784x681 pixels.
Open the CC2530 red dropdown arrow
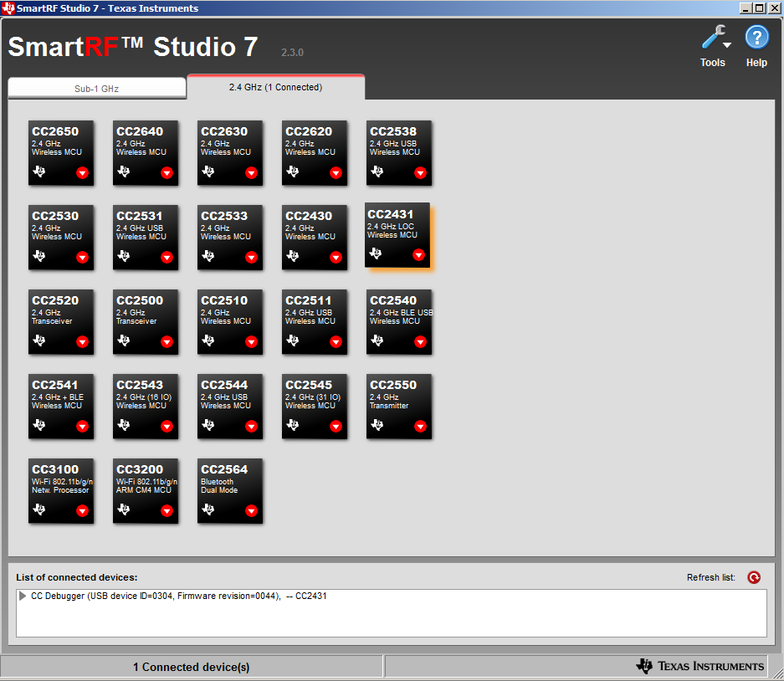coord(83,258)
